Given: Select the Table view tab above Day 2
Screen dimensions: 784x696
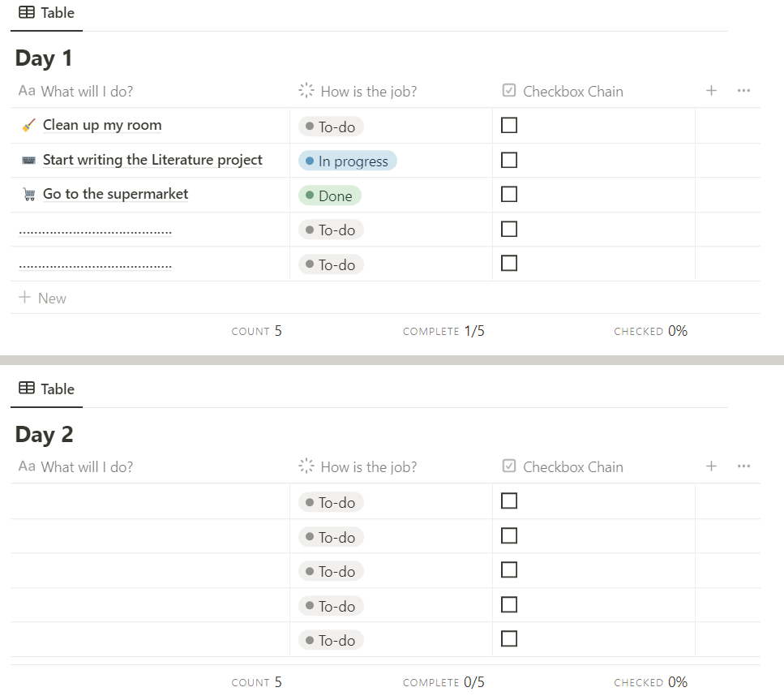Looking at the screenshot, I should point(46,389).
